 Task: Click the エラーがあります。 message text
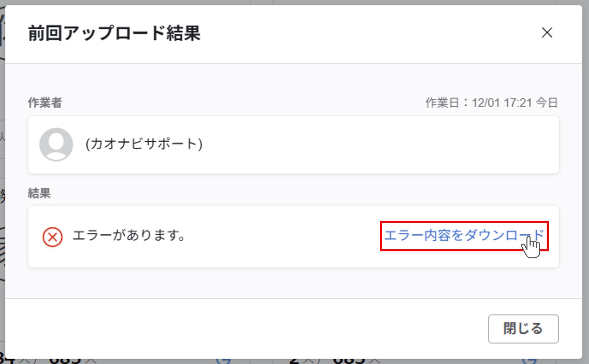129,236
